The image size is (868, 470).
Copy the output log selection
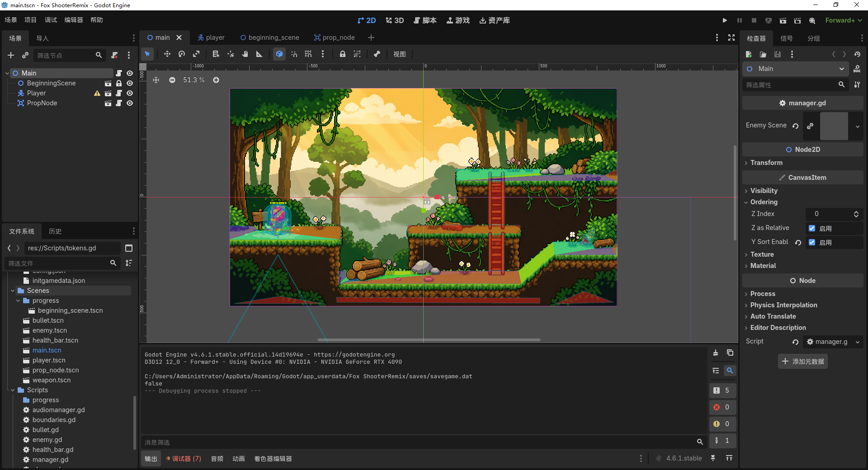click(x=730, y=352)
